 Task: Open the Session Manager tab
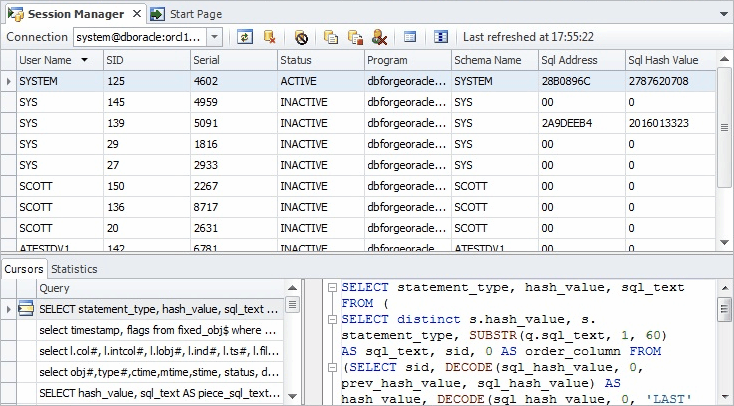pos(75,14)
